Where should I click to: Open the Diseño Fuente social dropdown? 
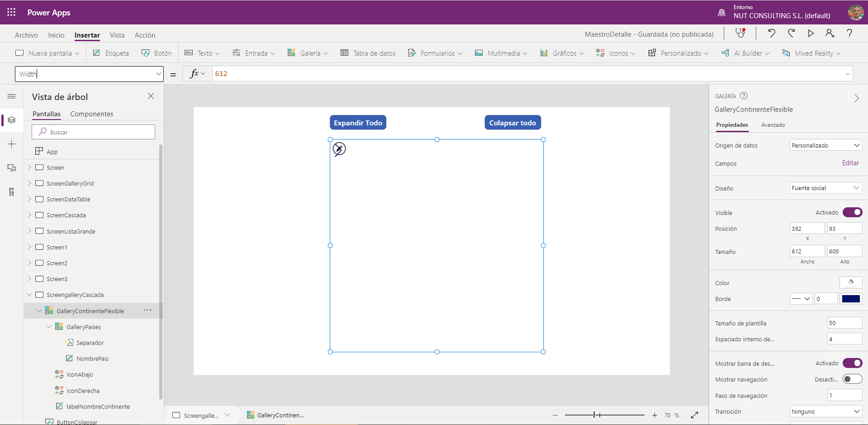826,188
